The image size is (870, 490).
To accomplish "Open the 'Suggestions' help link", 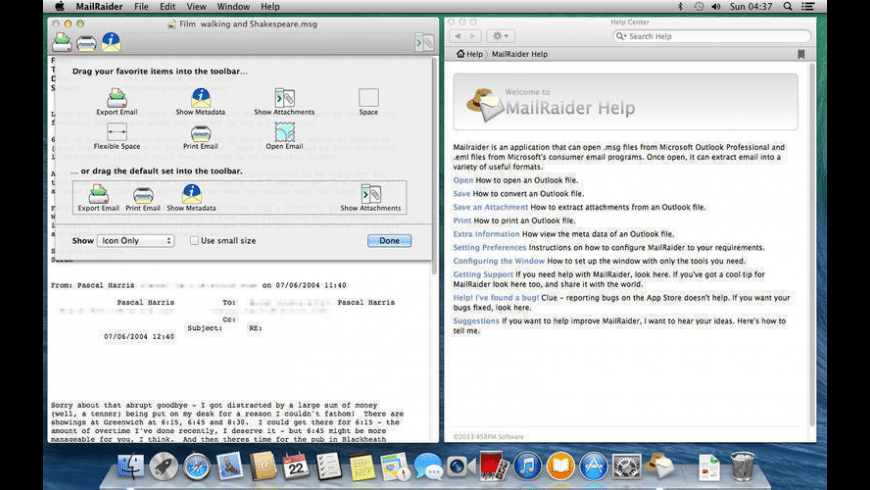I will pyautogui.click(x=476, y=321).
